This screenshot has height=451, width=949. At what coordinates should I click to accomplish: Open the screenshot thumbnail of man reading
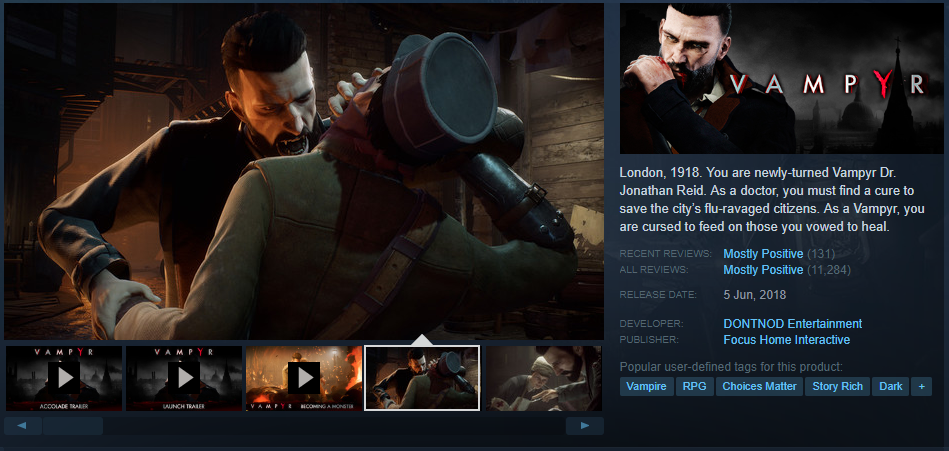(x=543, y=378)
